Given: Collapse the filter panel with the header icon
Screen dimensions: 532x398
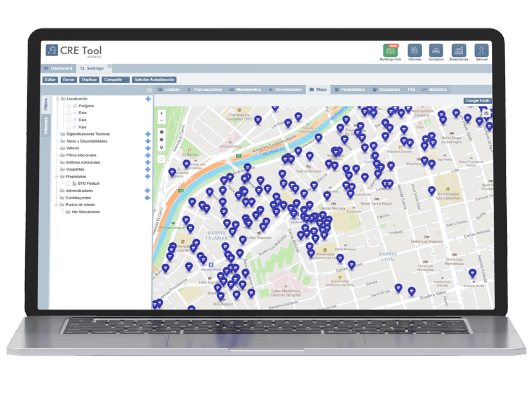Looking at the screenshot, I should click(149, 90).
